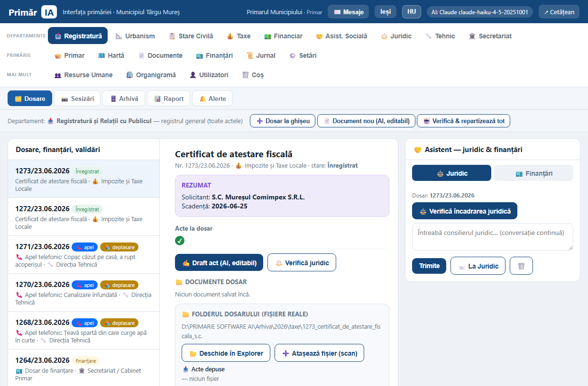Click the legal counselor question text box
588x386 pixels.
coord(493,237)
